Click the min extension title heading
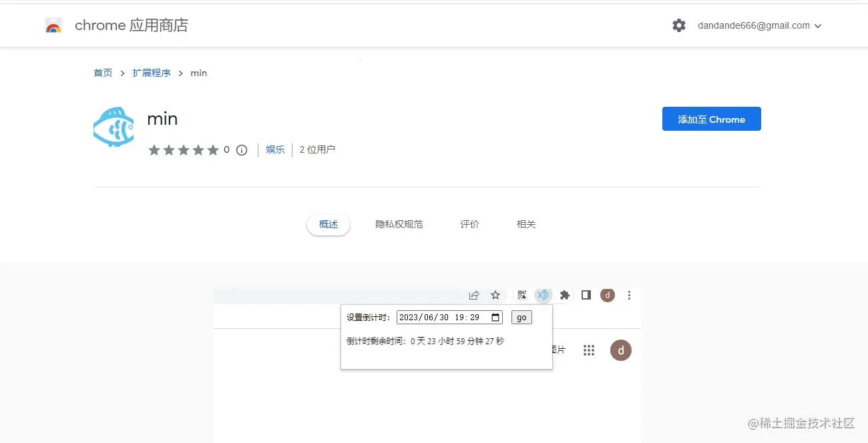This screenshot has width=868, height=443. [x=162, y=119]
